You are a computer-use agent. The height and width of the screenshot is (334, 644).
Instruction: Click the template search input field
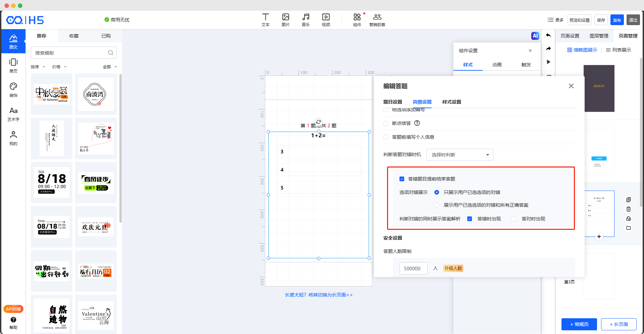(70, 53)
